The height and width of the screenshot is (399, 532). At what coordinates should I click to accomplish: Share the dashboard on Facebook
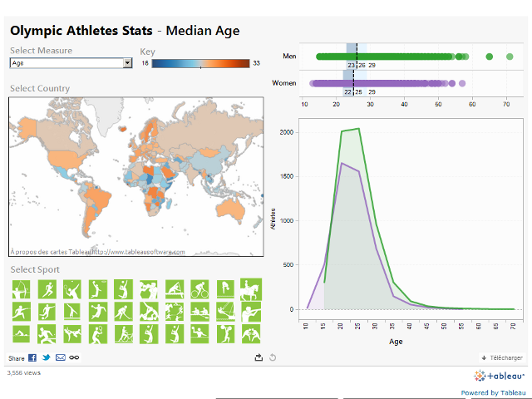32,357
